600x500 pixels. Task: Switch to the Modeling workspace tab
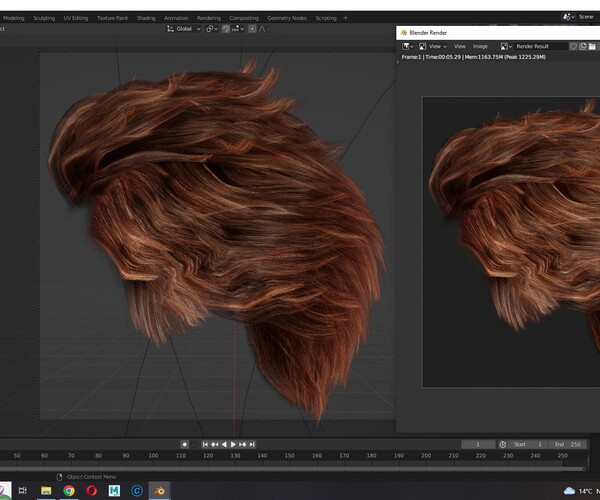[x=13, y=18]
